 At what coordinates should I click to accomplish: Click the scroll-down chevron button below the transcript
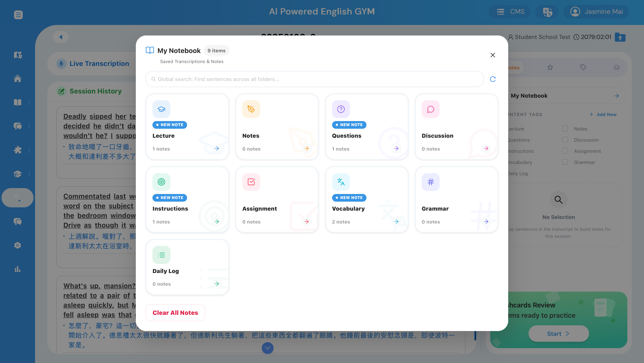[x=267, y=348]
